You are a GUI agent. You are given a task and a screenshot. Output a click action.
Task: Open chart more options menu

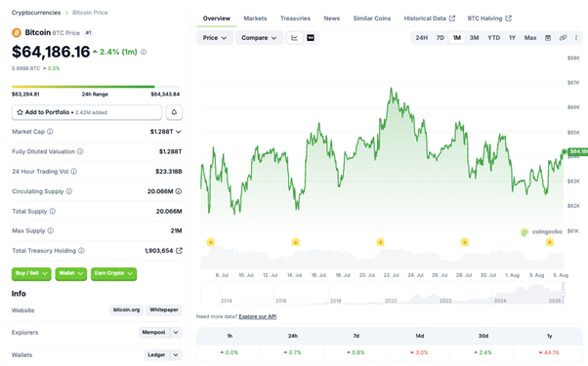point(576,38)
